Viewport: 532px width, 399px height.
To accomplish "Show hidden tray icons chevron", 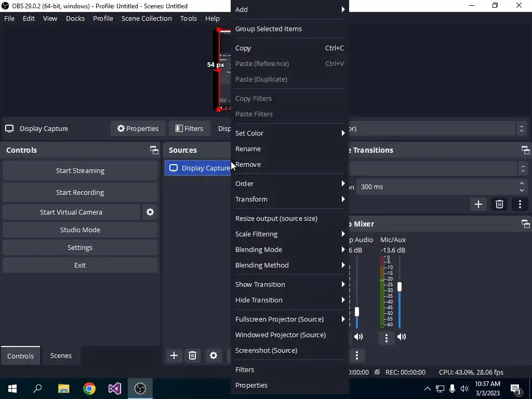I will (x=428, y=389).
